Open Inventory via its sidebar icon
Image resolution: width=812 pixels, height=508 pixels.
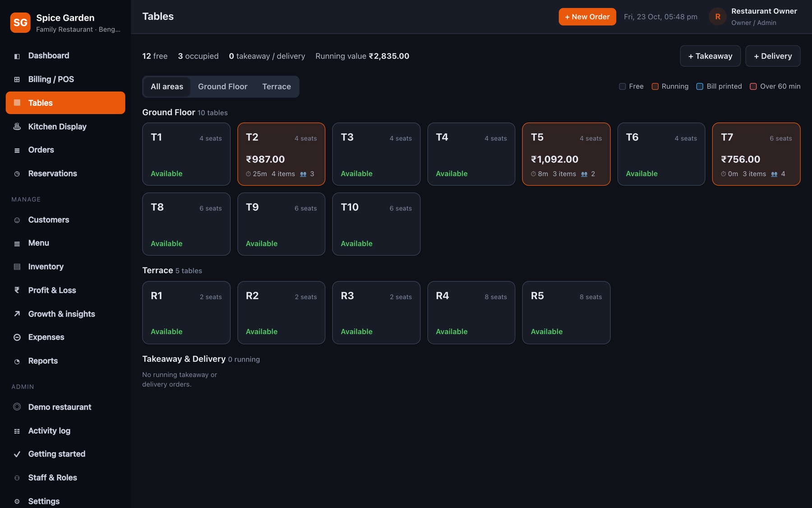(x=17, y=266)
